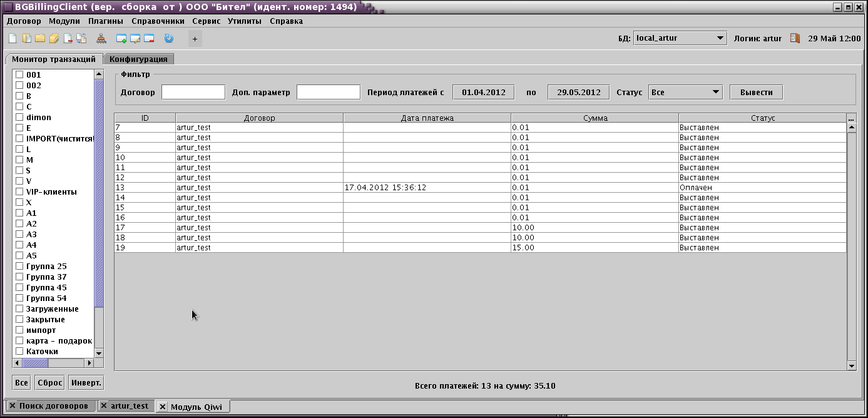
Task: Click the single yellow folder toolbar icon
Action: point(40,39)
